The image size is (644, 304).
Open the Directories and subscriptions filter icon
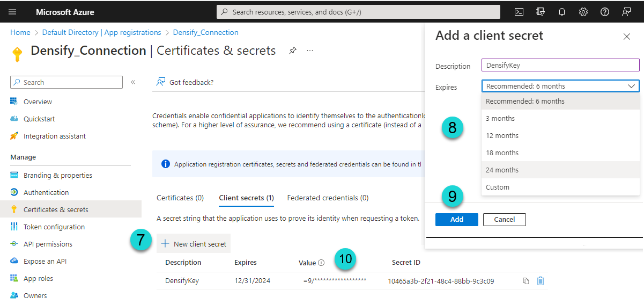pyautogui.click(x=541, y=12)
